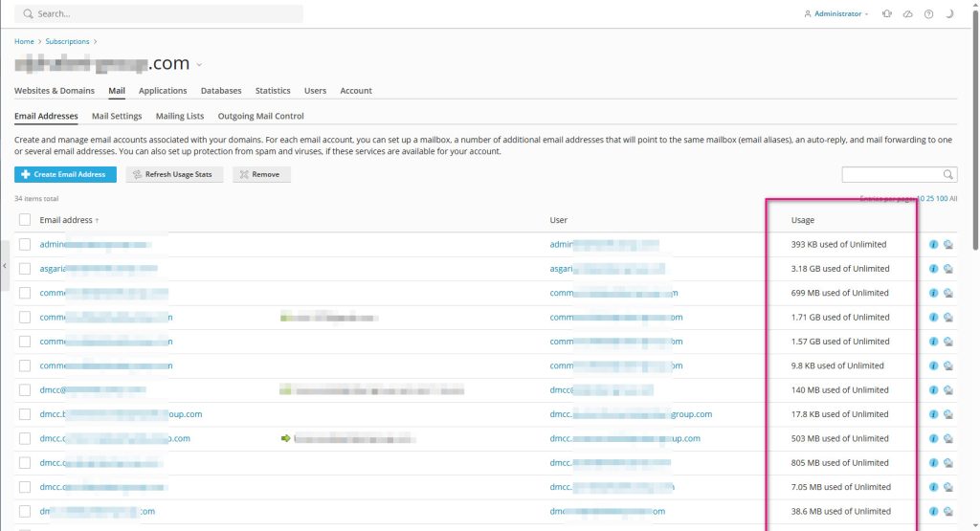Expand the left sidebar collapse handle

point(4,267)
